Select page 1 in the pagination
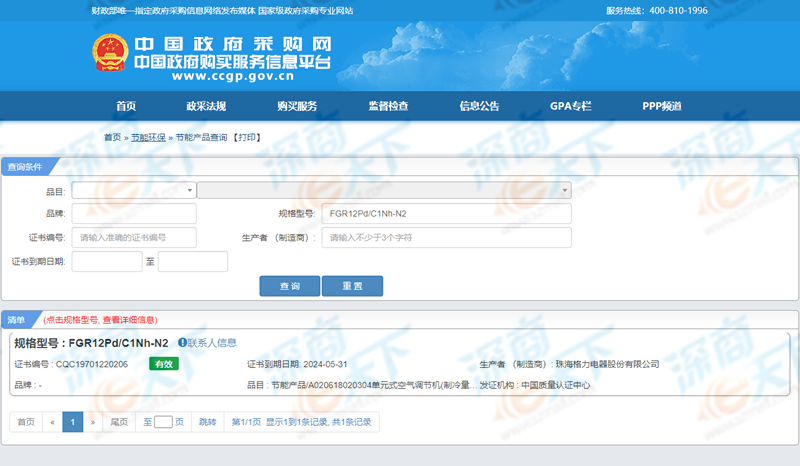 pyautogui.click(x=72, y=422)
